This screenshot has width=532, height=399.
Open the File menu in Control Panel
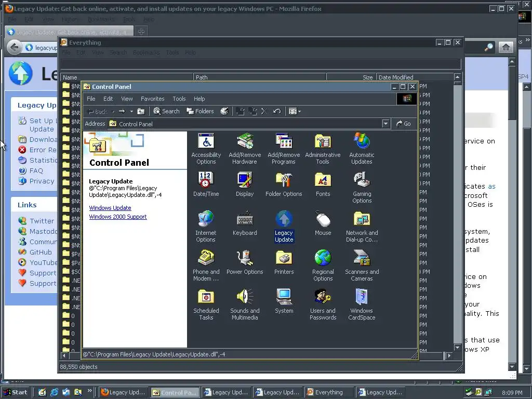91,99
